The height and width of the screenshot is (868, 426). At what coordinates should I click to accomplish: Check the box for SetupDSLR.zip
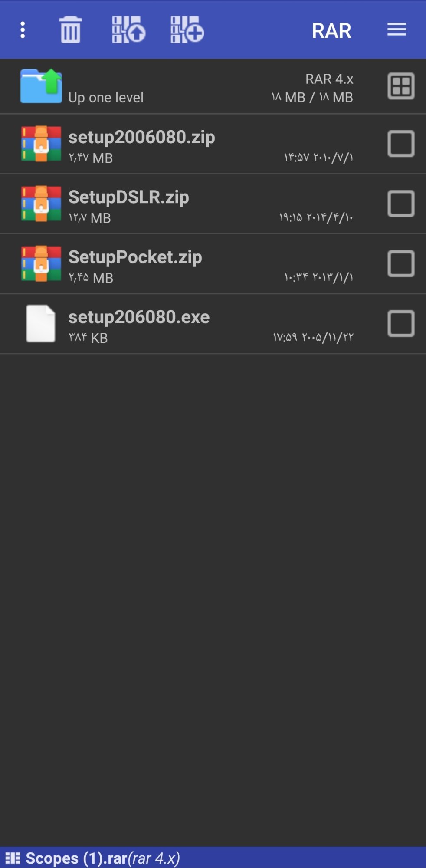point(401,204)
